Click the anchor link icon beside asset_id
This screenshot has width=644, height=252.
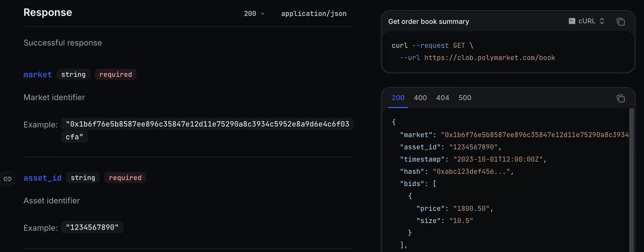point(7,179)
